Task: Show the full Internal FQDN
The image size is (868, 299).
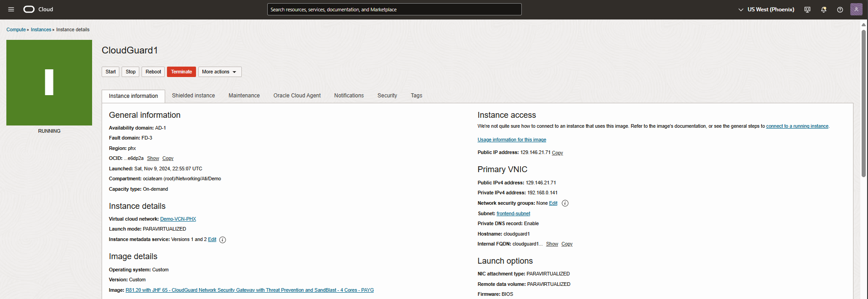Action: (552, 244)
